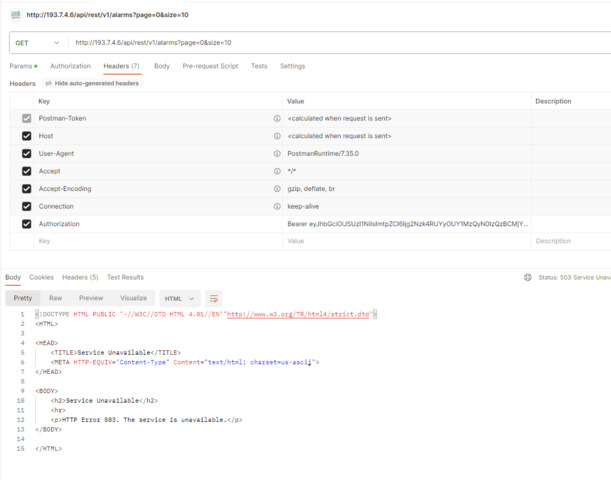This screenshot has height=480, width=611.
Task: Open the response Cookies tab
Action: point(41,277)
